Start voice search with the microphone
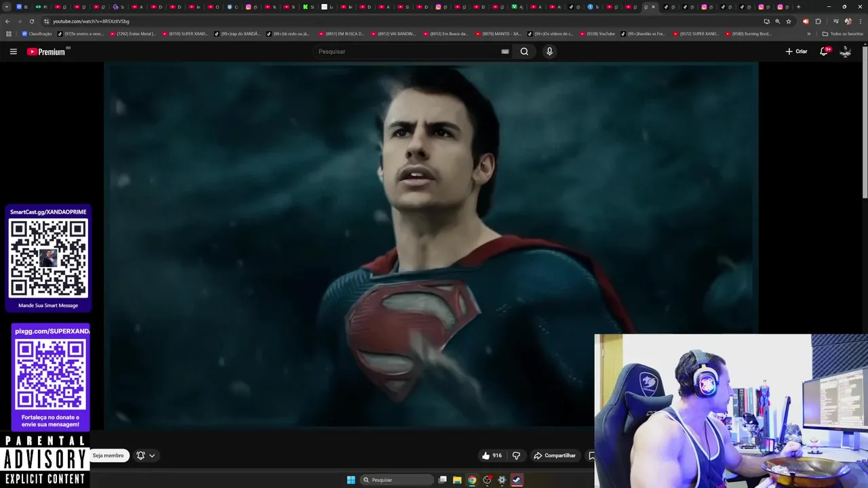This screenshot has height=488, width=868. pyautogui.click(x=549, y=52)
